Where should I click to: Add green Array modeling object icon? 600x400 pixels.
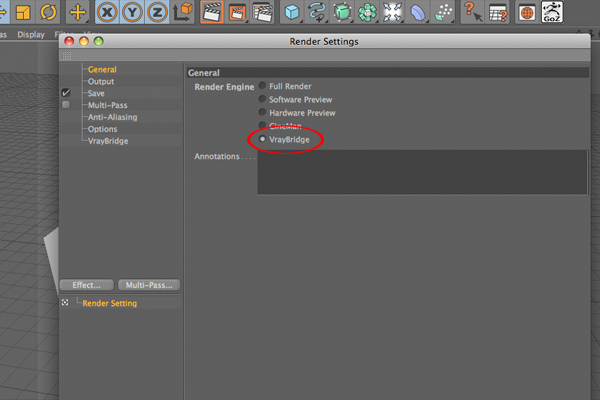tap(367, 12)
